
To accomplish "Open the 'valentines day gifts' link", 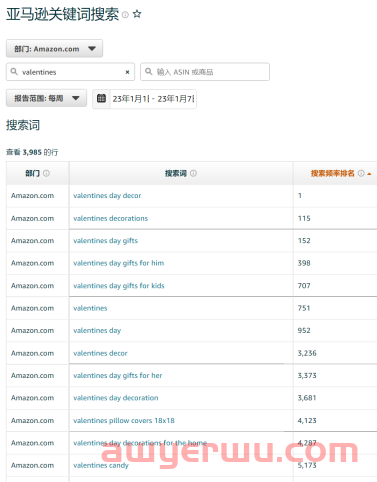I will [105, 241].
